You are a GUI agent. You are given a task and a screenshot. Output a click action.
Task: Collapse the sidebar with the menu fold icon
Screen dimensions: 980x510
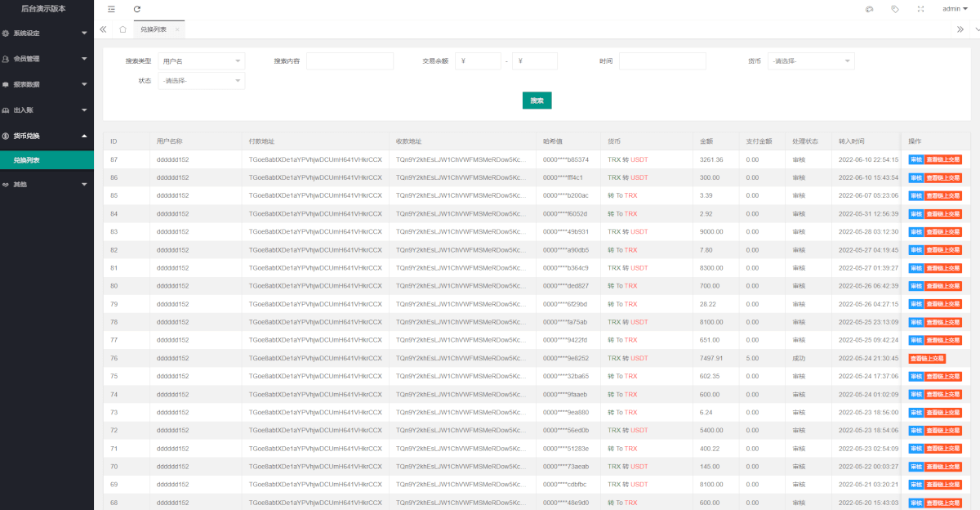[111, 9]
